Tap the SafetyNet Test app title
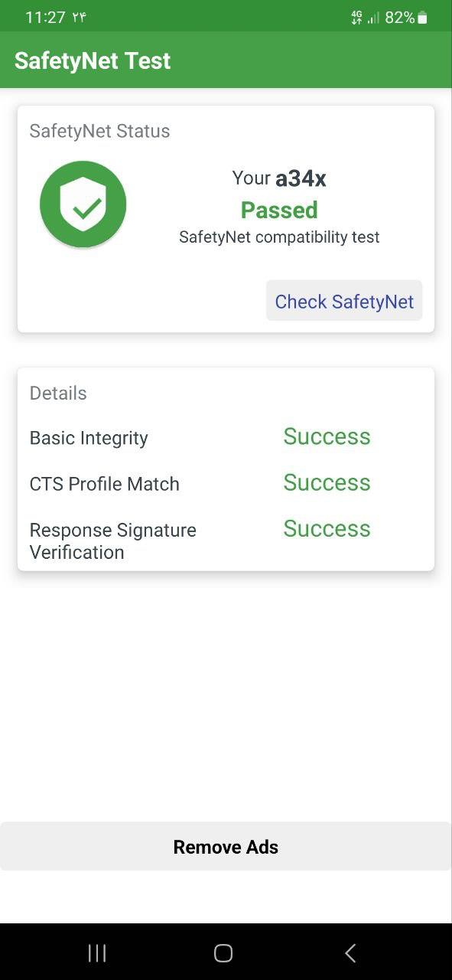The image size is (452, 980). click(93, 60)
